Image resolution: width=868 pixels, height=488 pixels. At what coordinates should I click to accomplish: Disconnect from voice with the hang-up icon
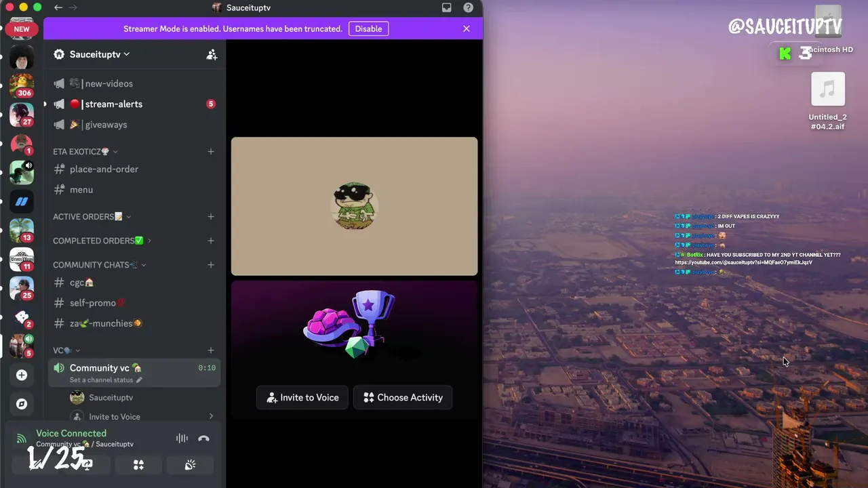(203, 439)
